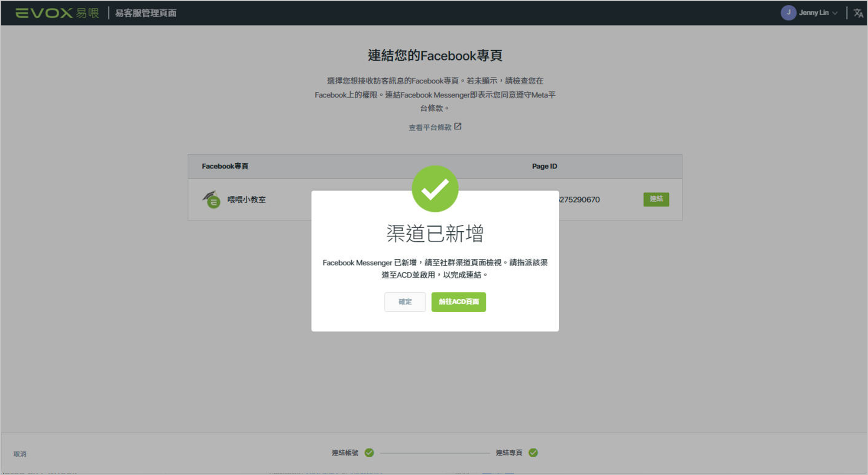The image size is (868, 475).
Task: Click Jenny Lin's avatar circle
Action: coord(788,13)
